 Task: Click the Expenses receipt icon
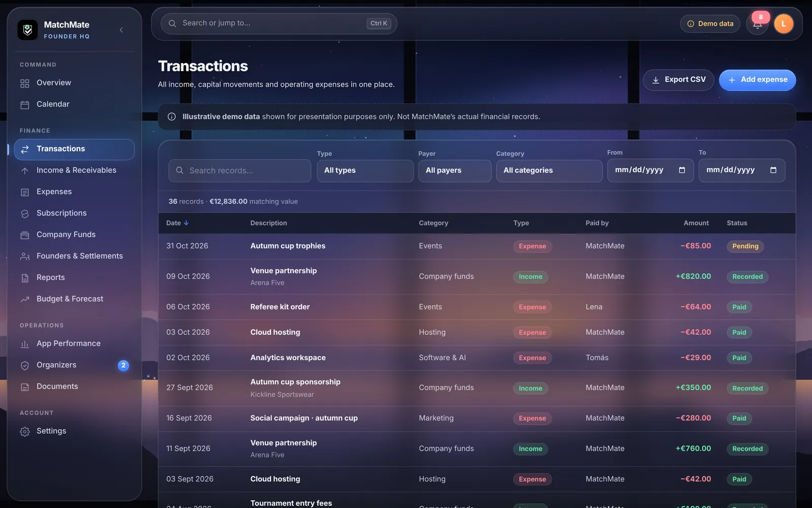pyautogui.click(x=25, y=192)
